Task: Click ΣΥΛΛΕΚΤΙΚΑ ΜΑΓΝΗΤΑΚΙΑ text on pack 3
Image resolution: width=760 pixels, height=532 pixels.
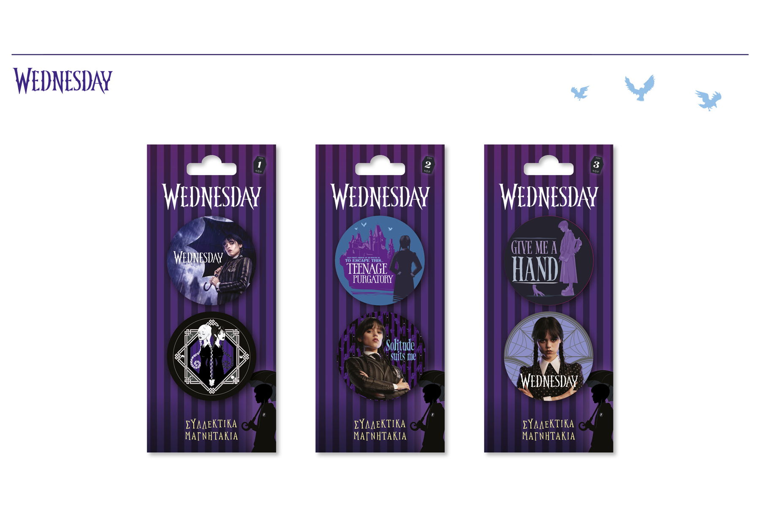Action: (548, 430)
